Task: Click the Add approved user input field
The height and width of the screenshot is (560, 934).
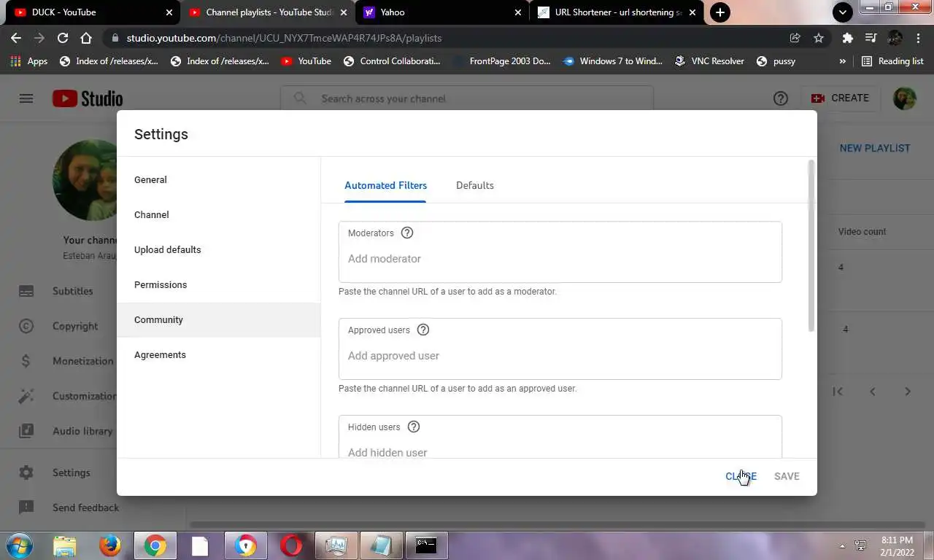Action: point(560,356)
